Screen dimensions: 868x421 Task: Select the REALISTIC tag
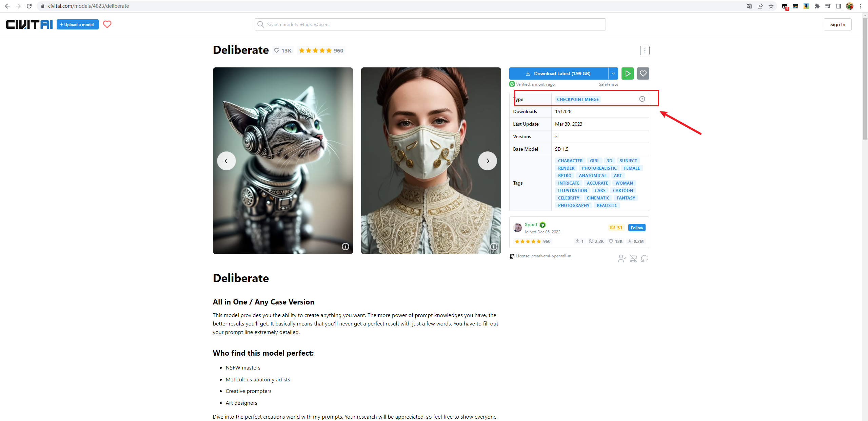(x=607, y=206)
